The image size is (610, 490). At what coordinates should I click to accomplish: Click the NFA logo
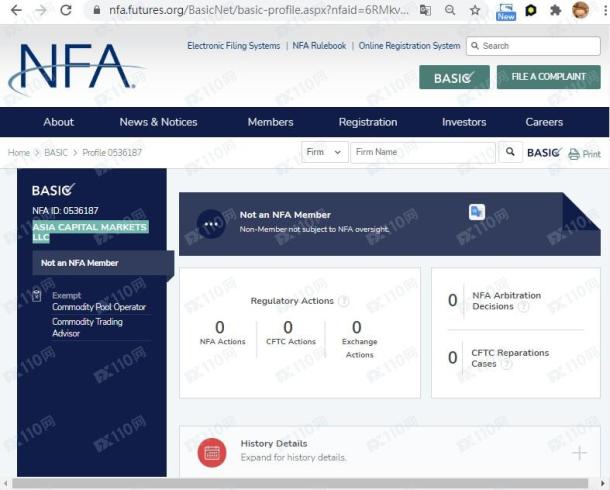[77, 68]
